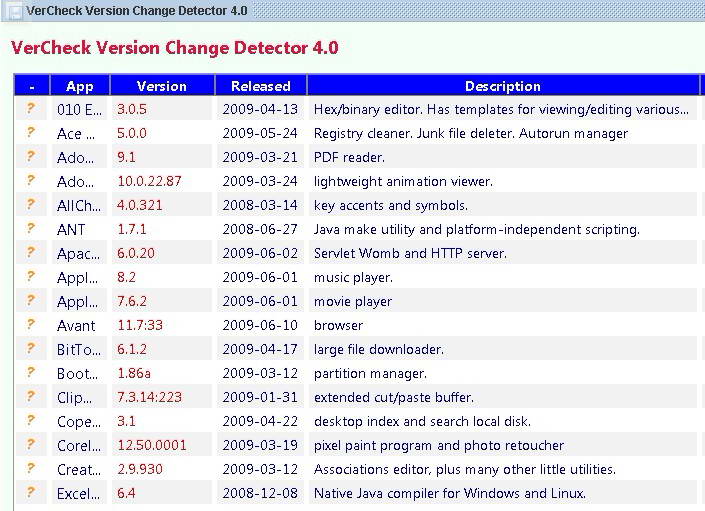Click the question mark icon for 010 Editor row
705x511 pixels.
[31, 109]
